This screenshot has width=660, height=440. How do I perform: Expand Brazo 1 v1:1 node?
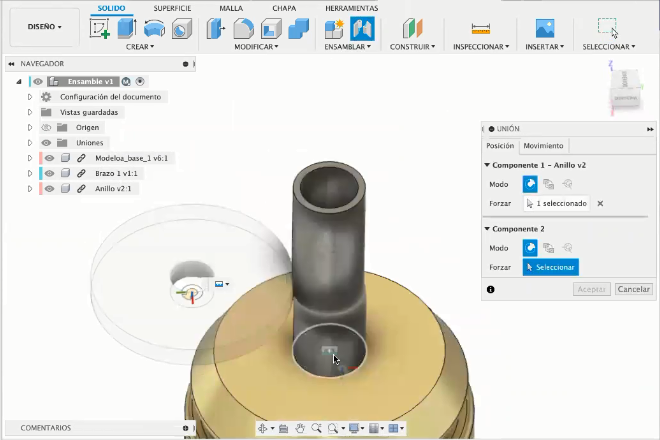[x=30, y=173]
